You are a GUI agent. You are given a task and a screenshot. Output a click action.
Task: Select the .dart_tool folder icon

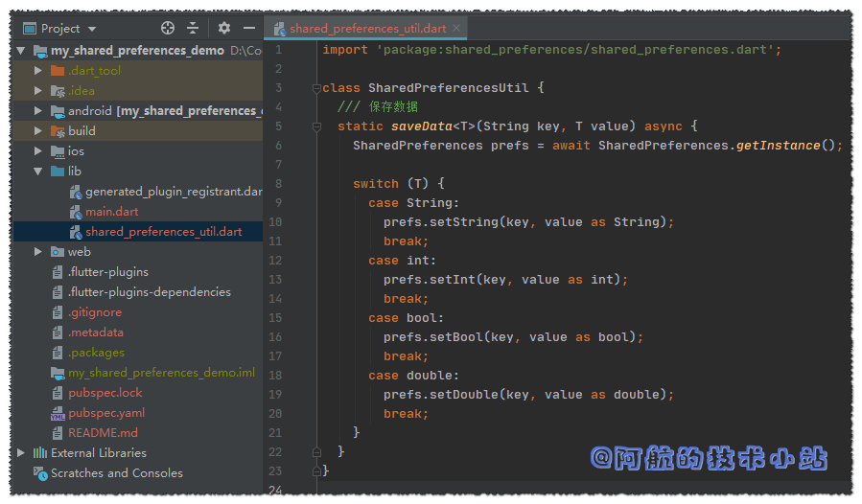point(58,70)
